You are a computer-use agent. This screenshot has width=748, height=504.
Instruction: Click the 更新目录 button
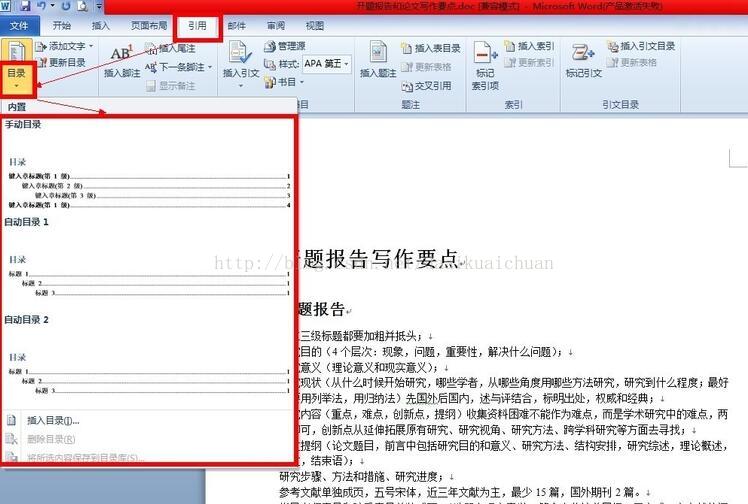(x=62, y=62)
